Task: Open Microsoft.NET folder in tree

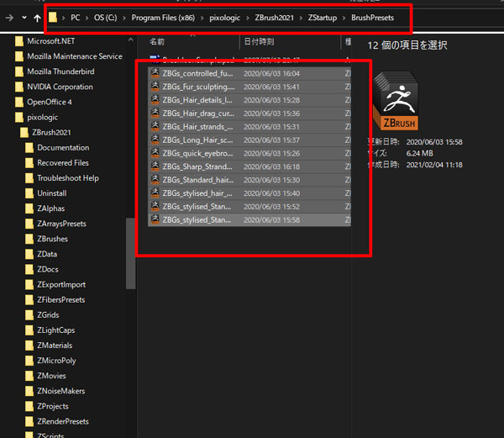Action: click(50, 41)
